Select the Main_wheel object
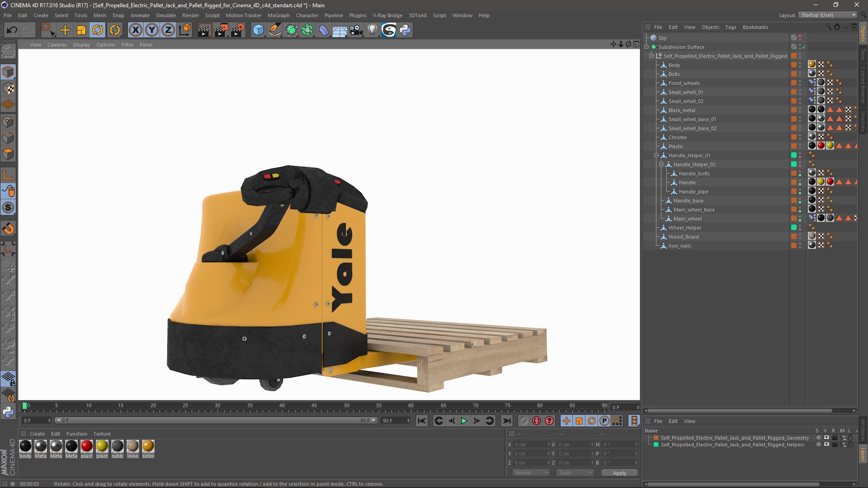The height and width of the screenshot is (488, 868). point(687,219)
